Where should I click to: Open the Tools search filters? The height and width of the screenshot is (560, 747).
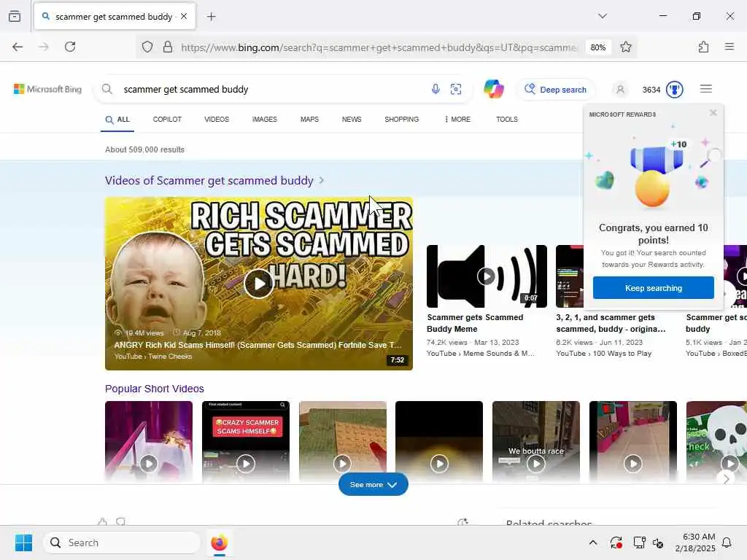pos(507,119)
